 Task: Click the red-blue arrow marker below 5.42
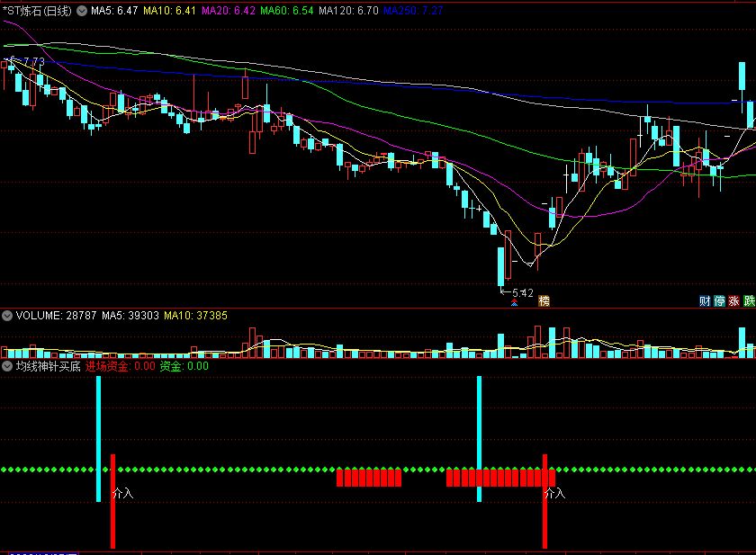point(515,302)
